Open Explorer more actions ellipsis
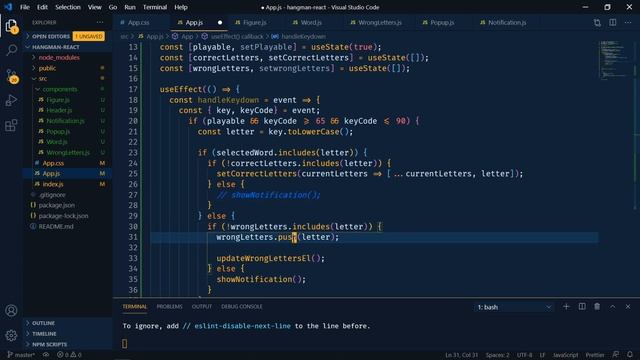Viewport: 640px width, 360px height. (x=100, y=22)
